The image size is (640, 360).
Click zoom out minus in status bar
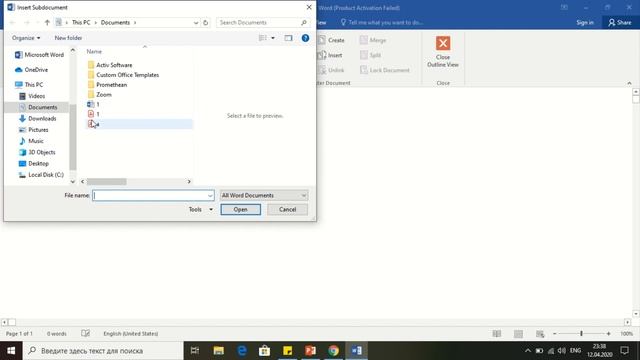coord(554,334)
